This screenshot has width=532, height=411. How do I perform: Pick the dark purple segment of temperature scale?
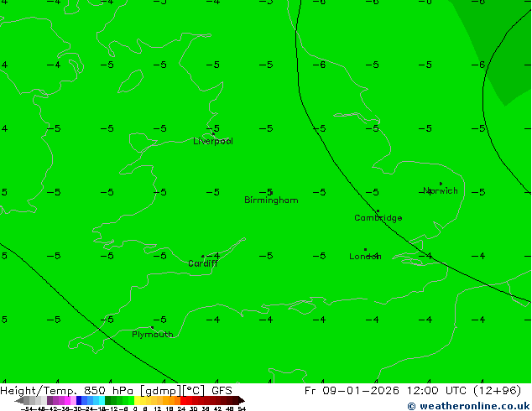[x=50, y=400]
